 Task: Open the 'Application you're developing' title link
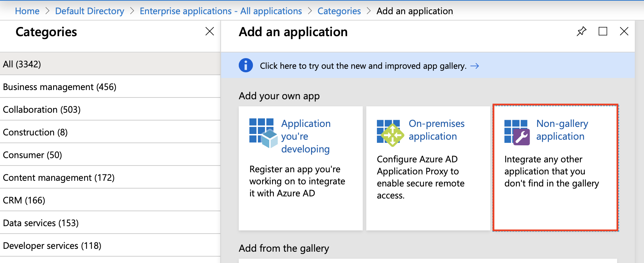306,136
